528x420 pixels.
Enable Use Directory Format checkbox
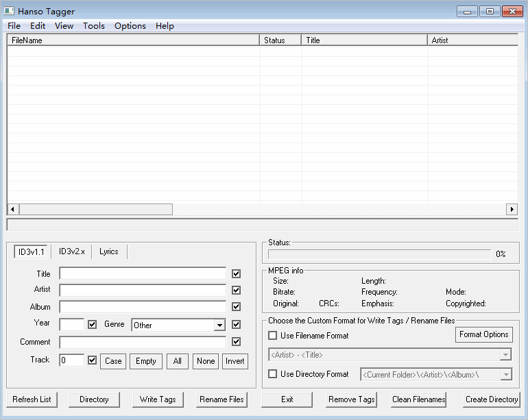(x=272, y=374)
